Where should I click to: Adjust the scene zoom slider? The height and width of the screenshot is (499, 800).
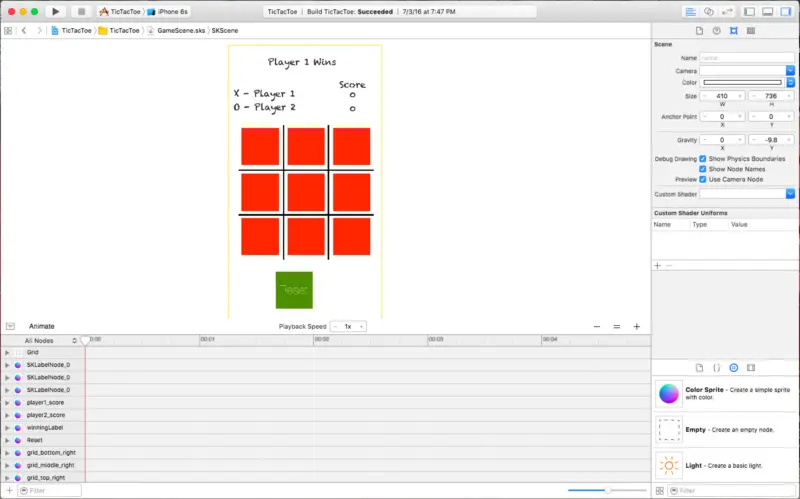pyautogui.click(x=607, y=490)
